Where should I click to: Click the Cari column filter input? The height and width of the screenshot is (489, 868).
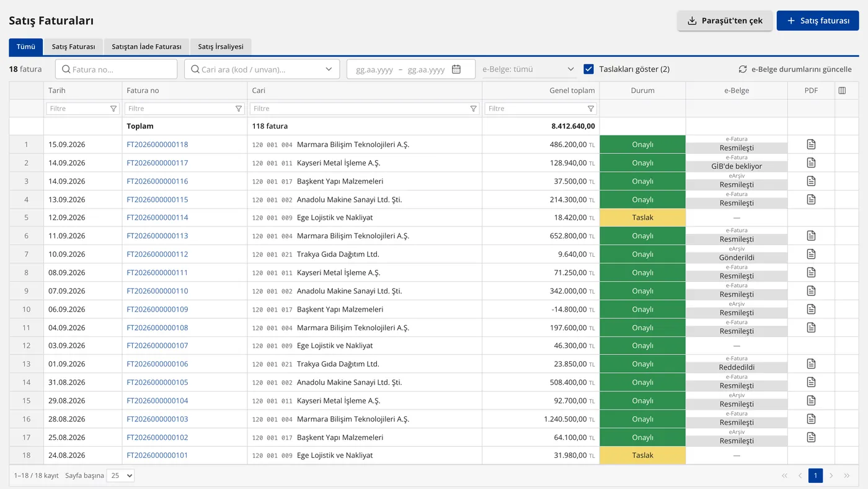point(365,109)
